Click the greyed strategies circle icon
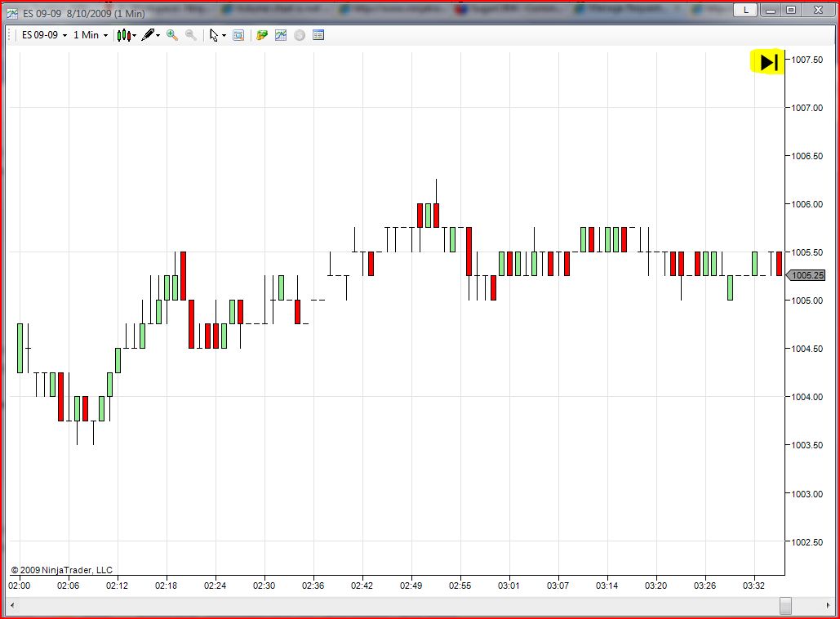The image size is (840, 619). [x=300, y=35]
